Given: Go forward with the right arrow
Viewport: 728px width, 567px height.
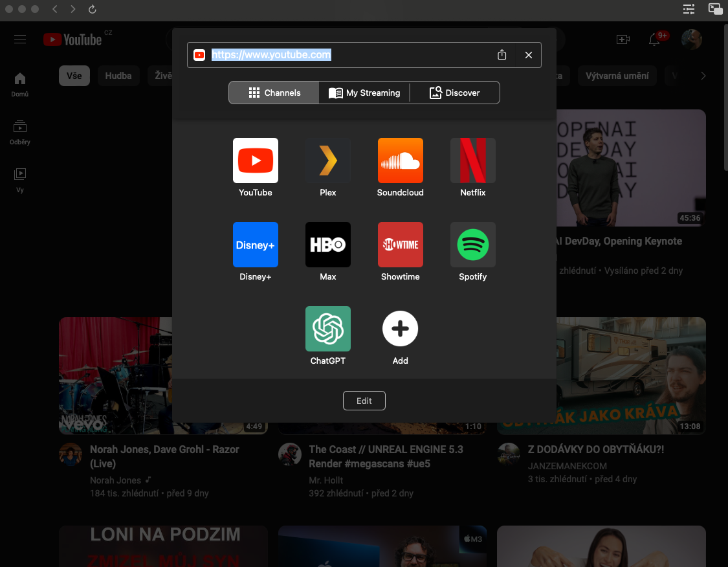Looking at the screenshot, I should click(73, 9).
